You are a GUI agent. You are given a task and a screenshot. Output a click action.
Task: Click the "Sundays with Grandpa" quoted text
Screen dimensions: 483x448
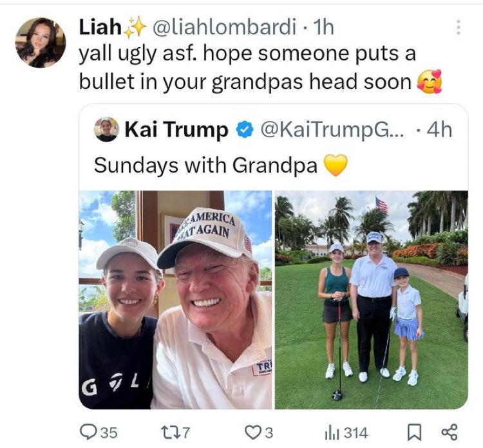pos(206,165)
